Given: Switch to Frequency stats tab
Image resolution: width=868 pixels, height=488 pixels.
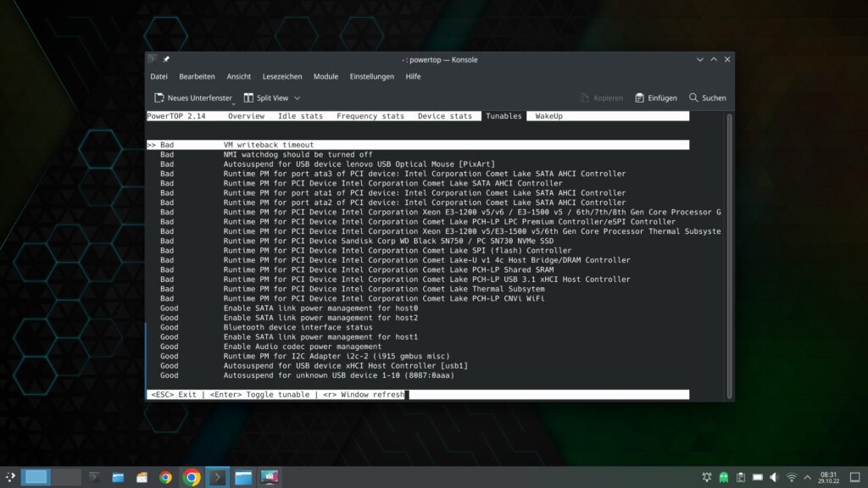Looking at the screenshot, I should click(x=370, y=116).
